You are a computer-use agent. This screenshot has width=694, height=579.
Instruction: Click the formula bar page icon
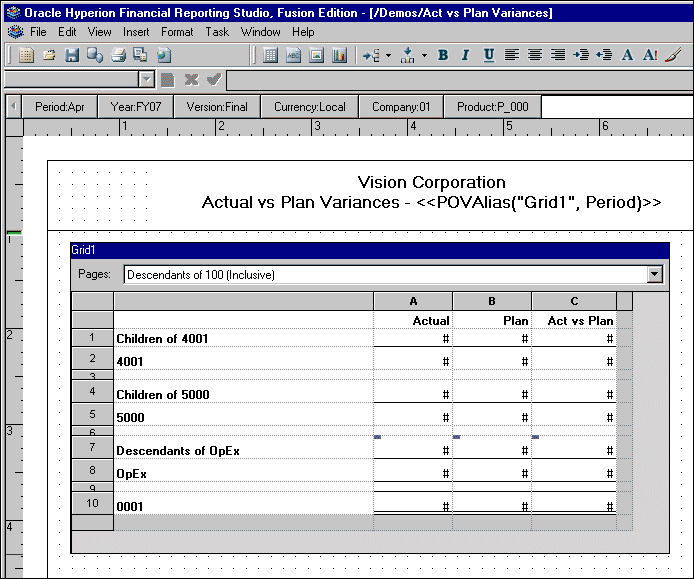[x=167, y=80]
